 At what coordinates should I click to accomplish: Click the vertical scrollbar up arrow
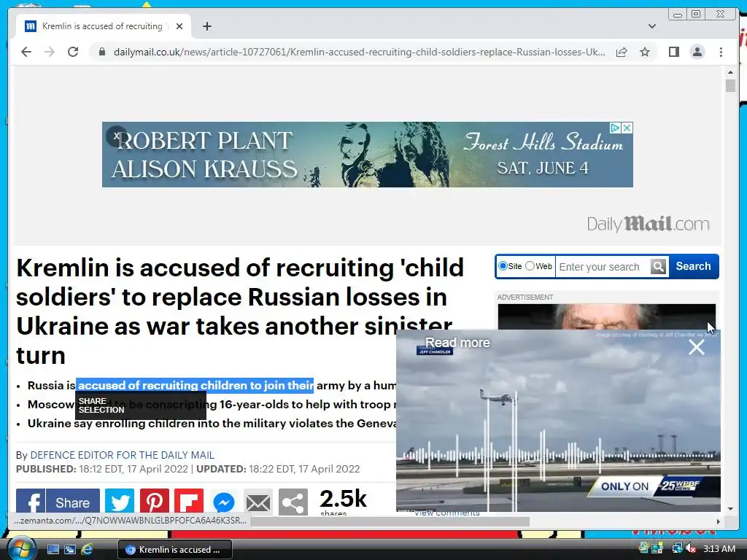click(730, 72)
